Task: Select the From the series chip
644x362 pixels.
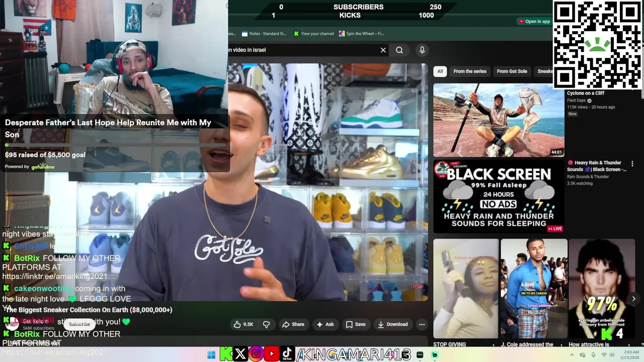Action: [x=470, y=71]
